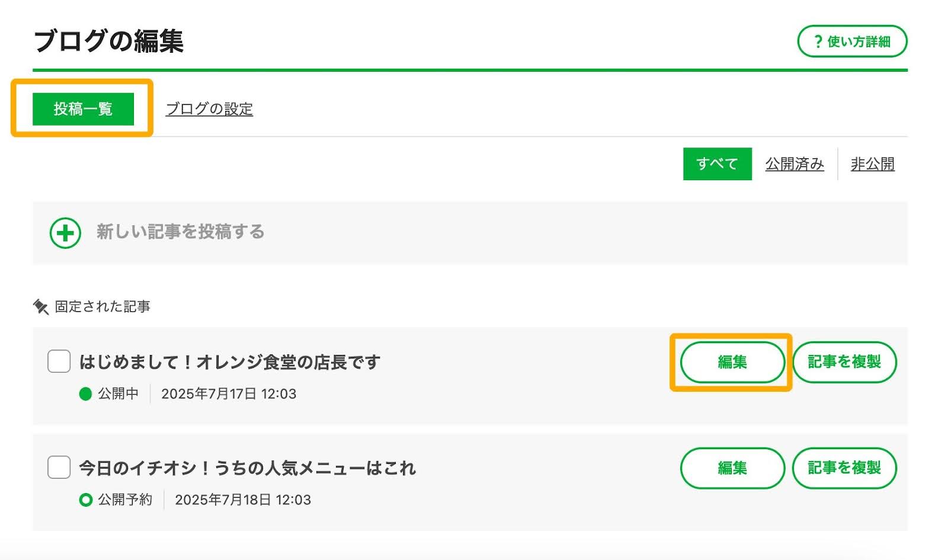Filter posts by 公開済み
This screenshot has width=948, height=560.
795,164
